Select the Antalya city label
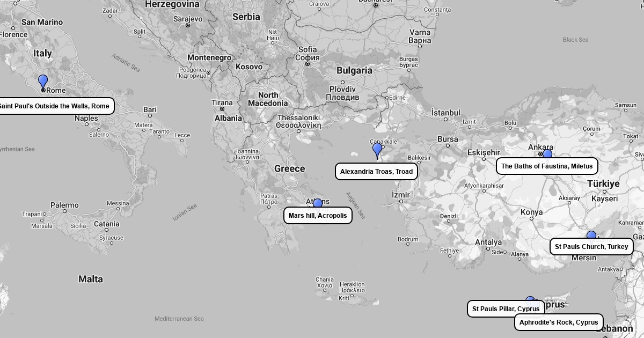 (488, 243)
